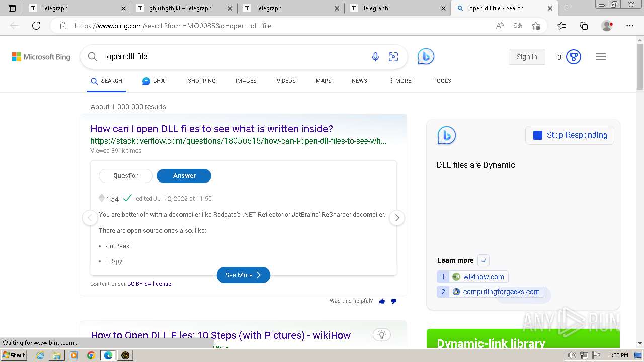The width and height of the screenshot is (644, 362).
Task: Open the CC-BY-SA license link
Action: (149, 284)
